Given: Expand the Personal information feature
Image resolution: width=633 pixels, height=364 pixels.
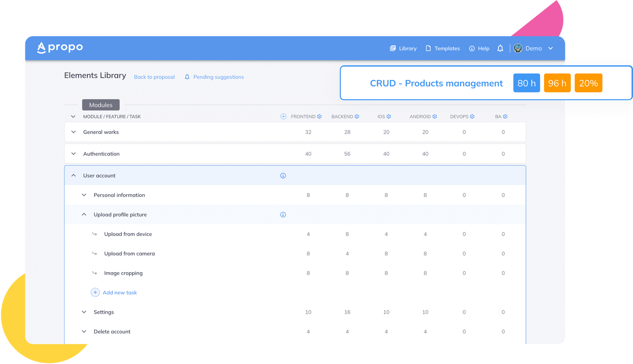Looking at the screenshot, I should (x=84, y=195).
